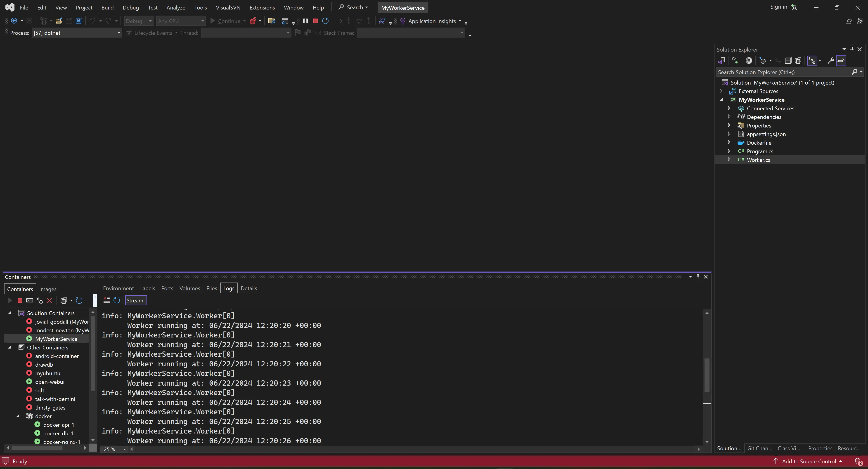Remove the selected container with the red X
The image size is (868, 469).
(x=50, y=301)
